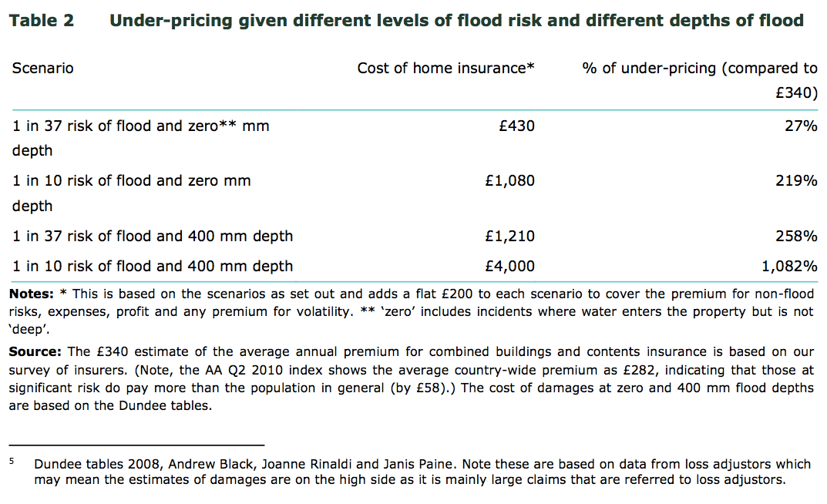The image size is (827, 504).
Task: Select the £1,080 cost cell
Action: 509,181
